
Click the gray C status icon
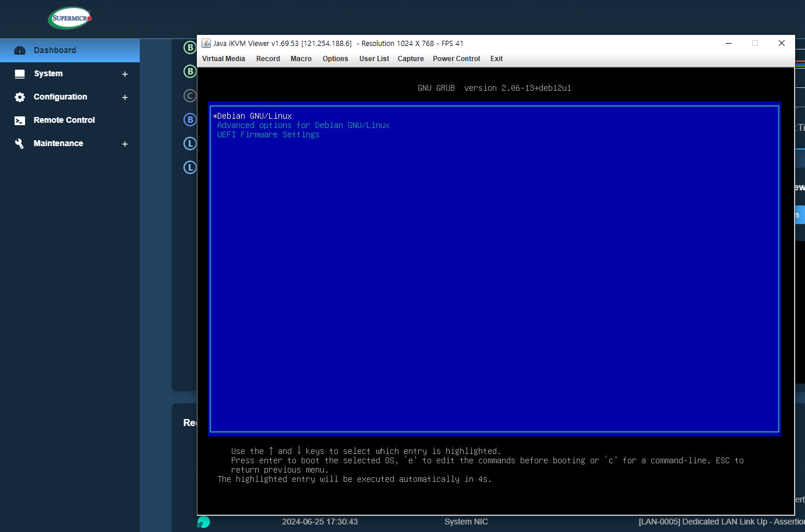click(190, 95)
